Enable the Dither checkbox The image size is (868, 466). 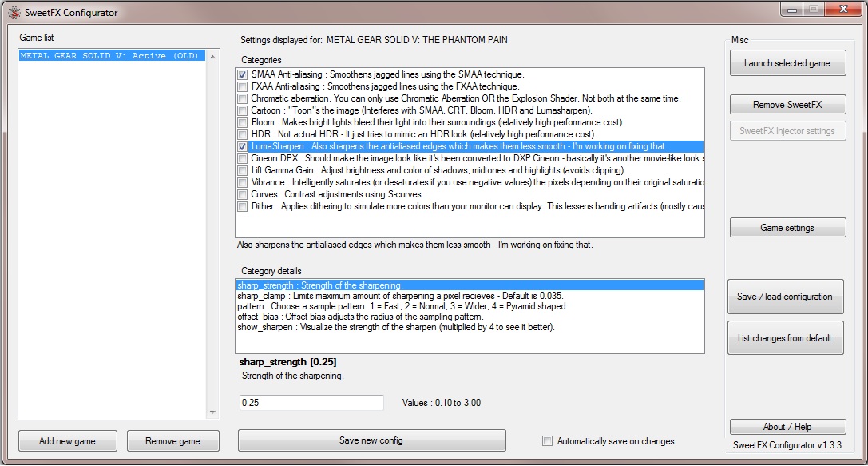tap(243, 207)
